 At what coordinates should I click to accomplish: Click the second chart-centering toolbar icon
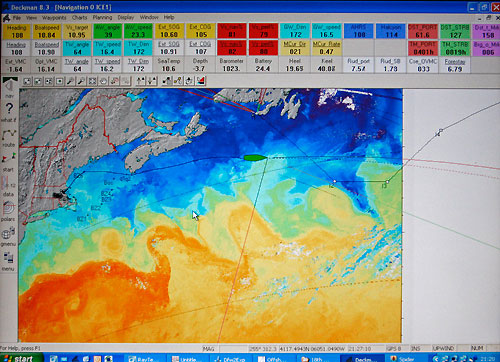click(x=38, y=81)
